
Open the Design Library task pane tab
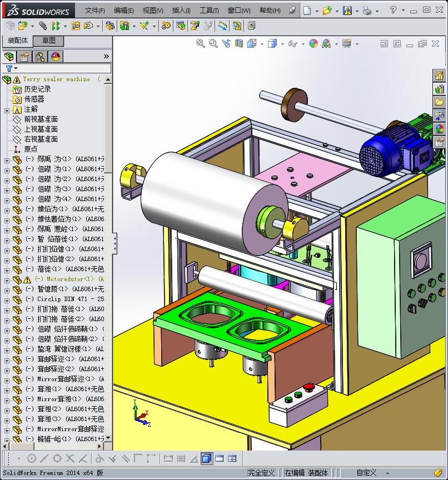click(x=440, y=89)
